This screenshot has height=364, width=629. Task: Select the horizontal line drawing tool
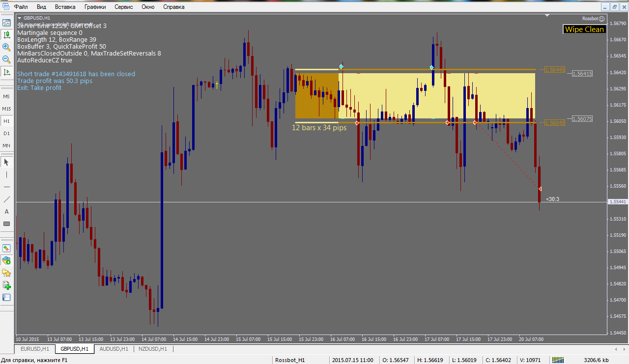6,187
